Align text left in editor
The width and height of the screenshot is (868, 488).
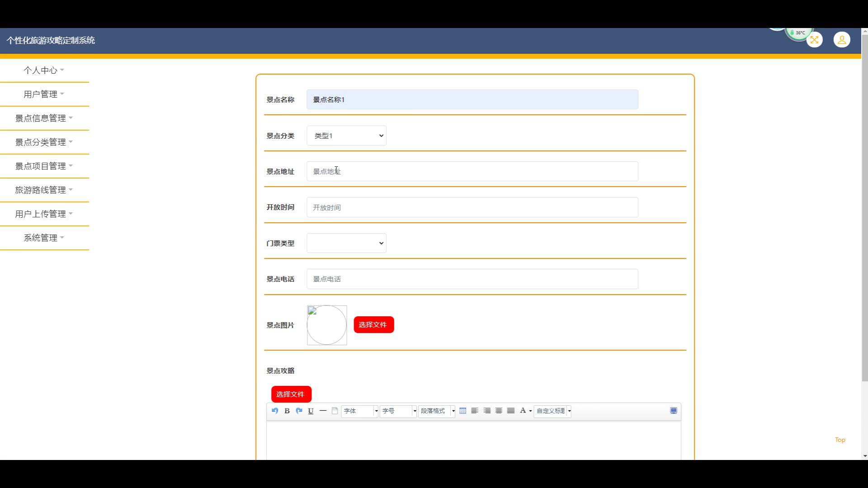475,411
